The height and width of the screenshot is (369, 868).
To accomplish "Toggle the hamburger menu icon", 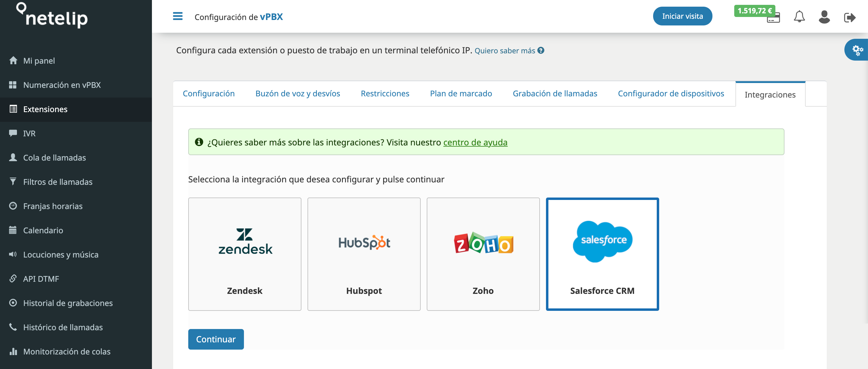I will pos(178,16).
